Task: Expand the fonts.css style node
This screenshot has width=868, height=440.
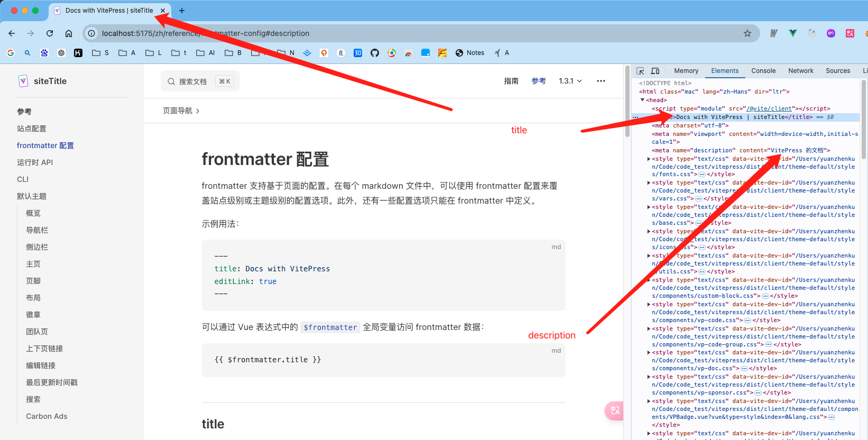Action: (649, 159)
